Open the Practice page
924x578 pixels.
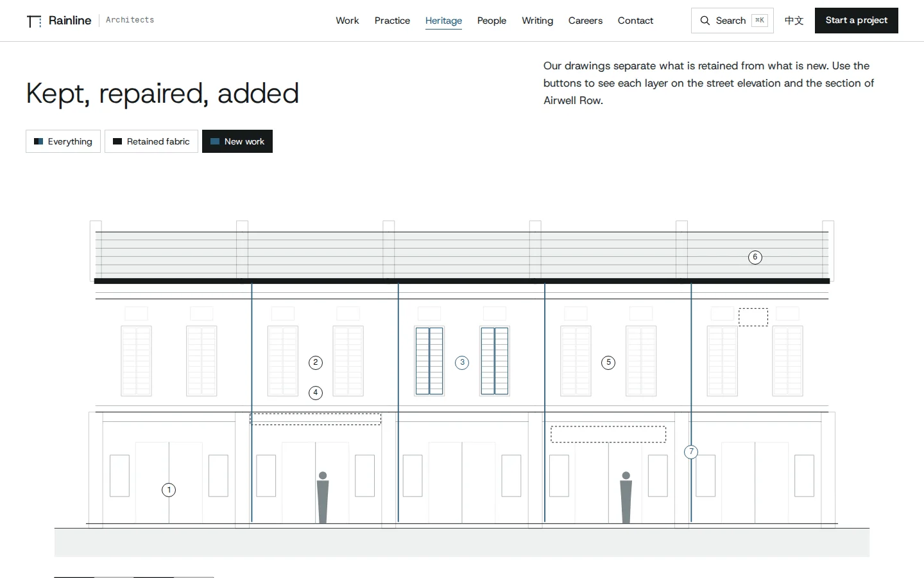click(x=392, y=21)
